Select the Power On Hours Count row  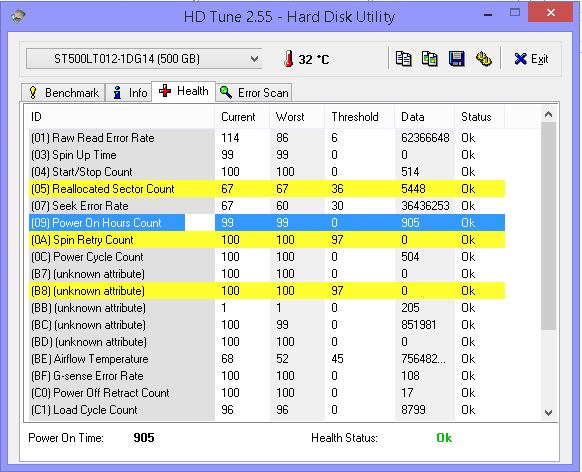267,223
